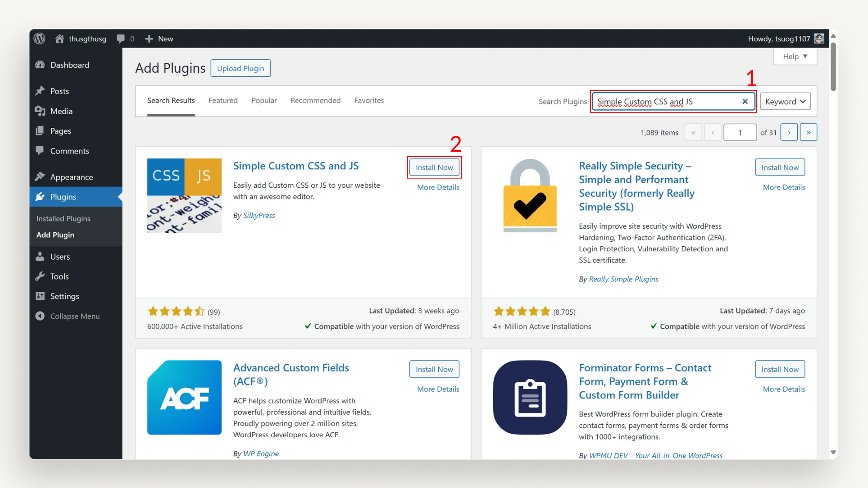Collapse the admin menu
The height and width of the screenshot is (488, 868).
[x=40, y=316]
